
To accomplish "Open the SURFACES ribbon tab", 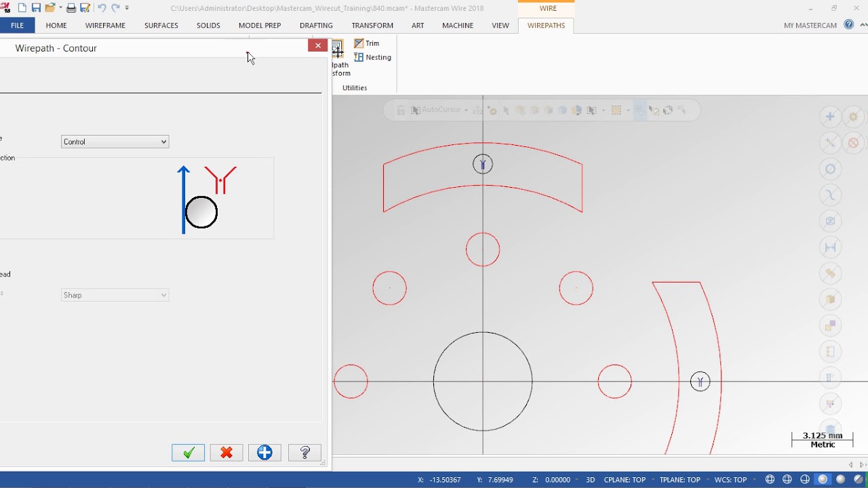I will pyautogui.click(x=161, y=25).
